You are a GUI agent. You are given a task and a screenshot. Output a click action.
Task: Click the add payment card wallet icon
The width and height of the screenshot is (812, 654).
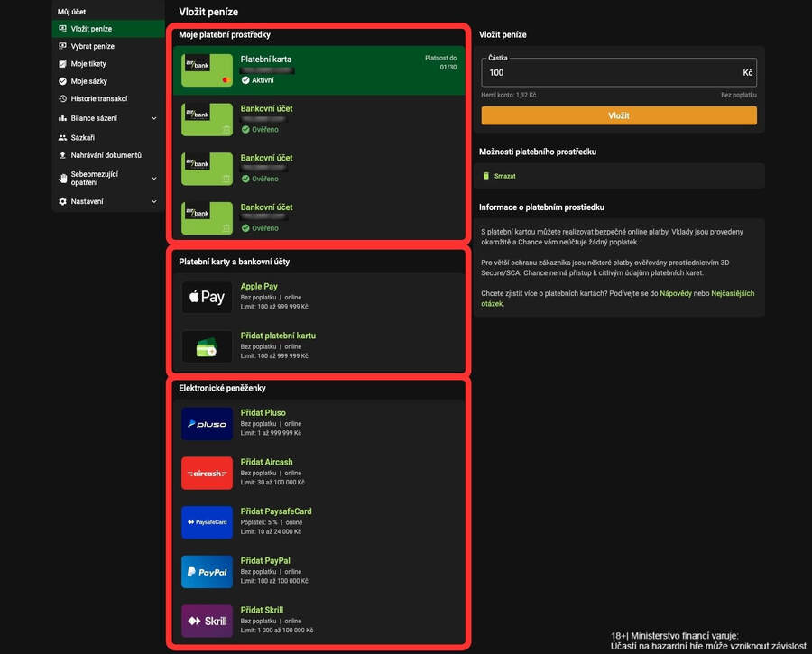(x=208, y=346)
